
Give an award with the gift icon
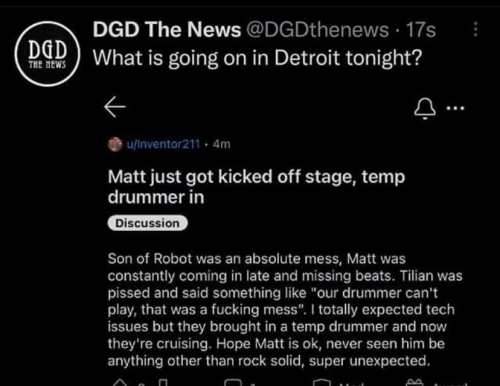pos(415,383)
